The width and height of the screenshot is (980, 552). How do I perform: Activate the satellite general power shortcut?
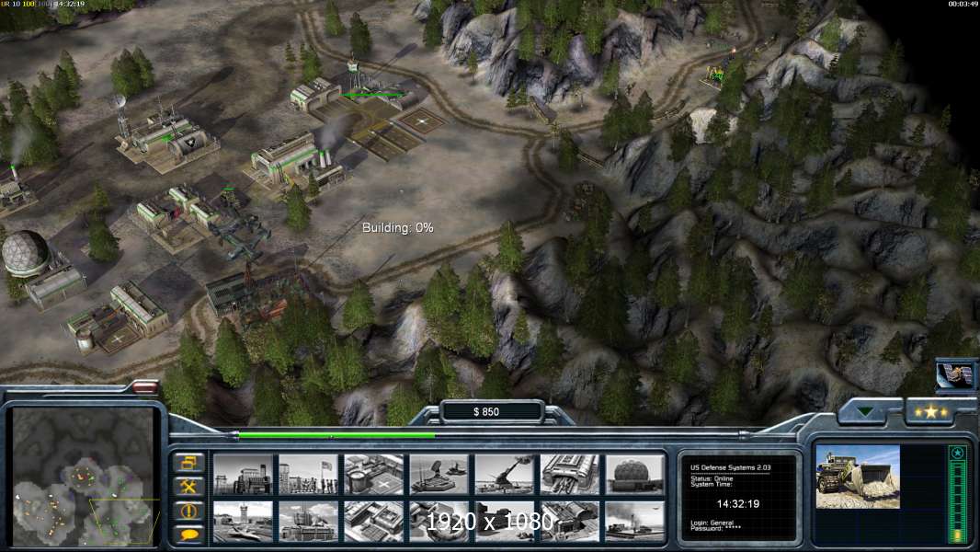click(955, 374)
